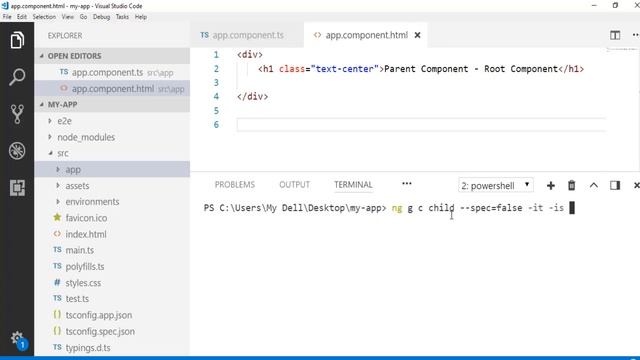The height and width of the screenshot is (360, 640).
Task: Click the TS icon next to main.ts
Action: 57,250
